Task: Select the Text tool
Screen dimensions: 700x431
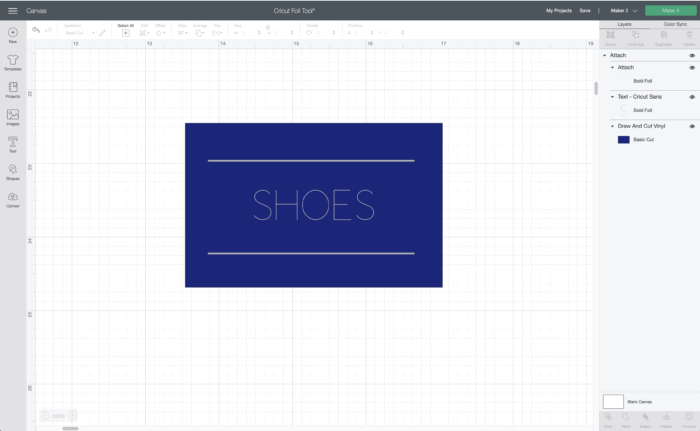Action: [x=13, y=144]
